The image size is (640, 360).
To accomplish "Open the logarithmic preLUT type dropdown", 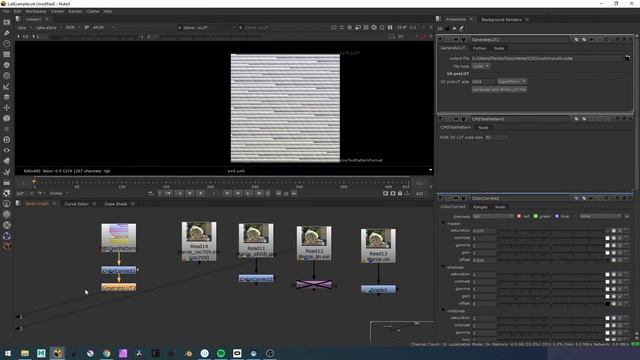I will pos(512,82).
